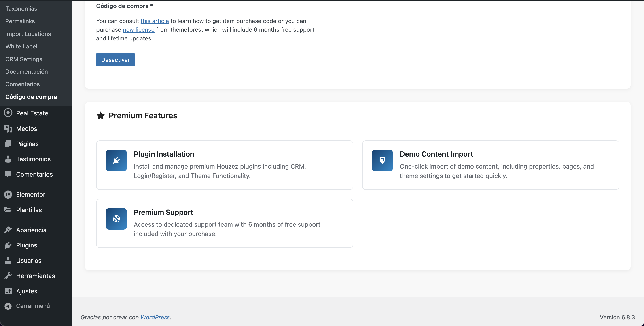The image size is (644, 326).
Task: Click the Premium Support lifebuoy icon
Action: (x=116, y=219)
